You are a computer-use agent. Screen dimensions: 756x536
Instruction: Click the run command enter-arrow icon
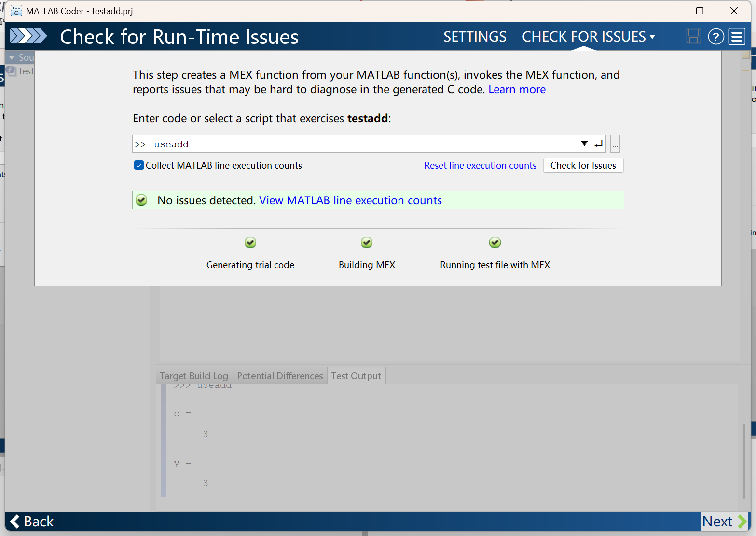coord(598,144)
